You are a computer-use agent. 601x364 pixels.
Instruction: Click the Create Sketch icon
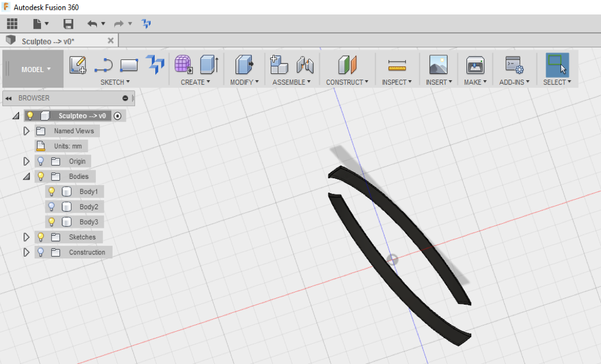click(x=78, y=65)
